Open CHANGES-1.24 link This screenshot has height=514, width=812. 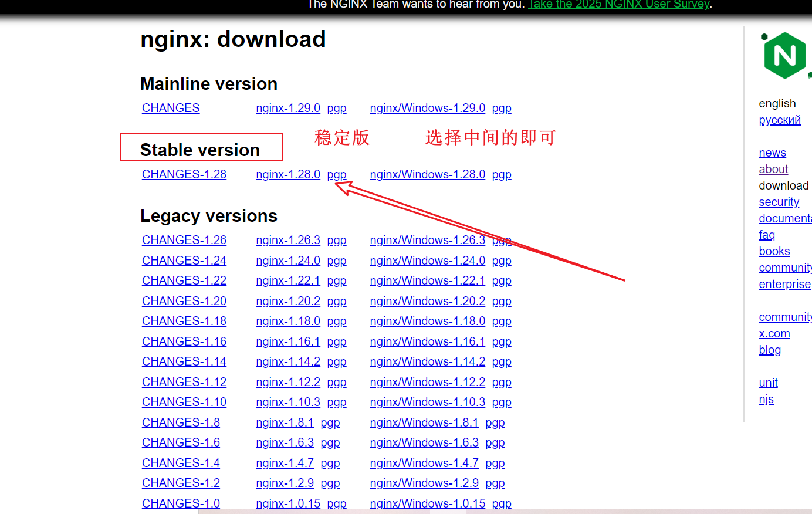click(184, 261)
